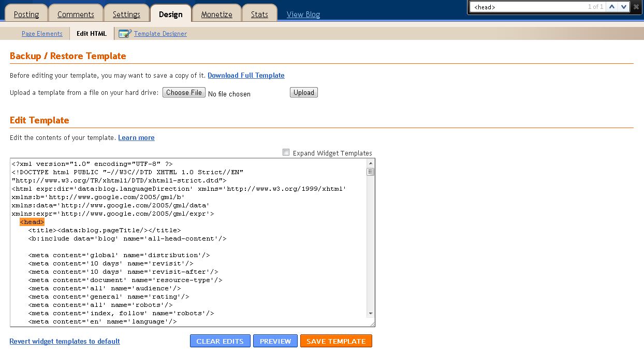Click the meta 'audience' line

tap(105, 288)
